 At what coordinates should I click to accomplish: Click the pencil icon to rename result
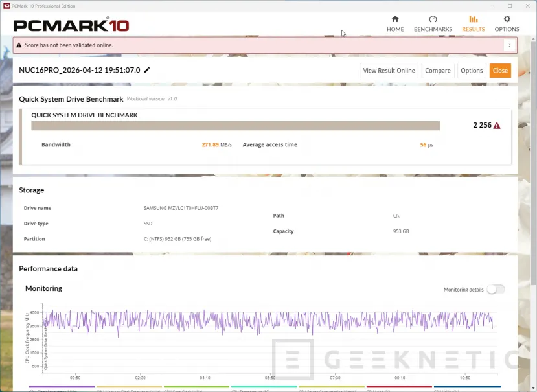147,70
